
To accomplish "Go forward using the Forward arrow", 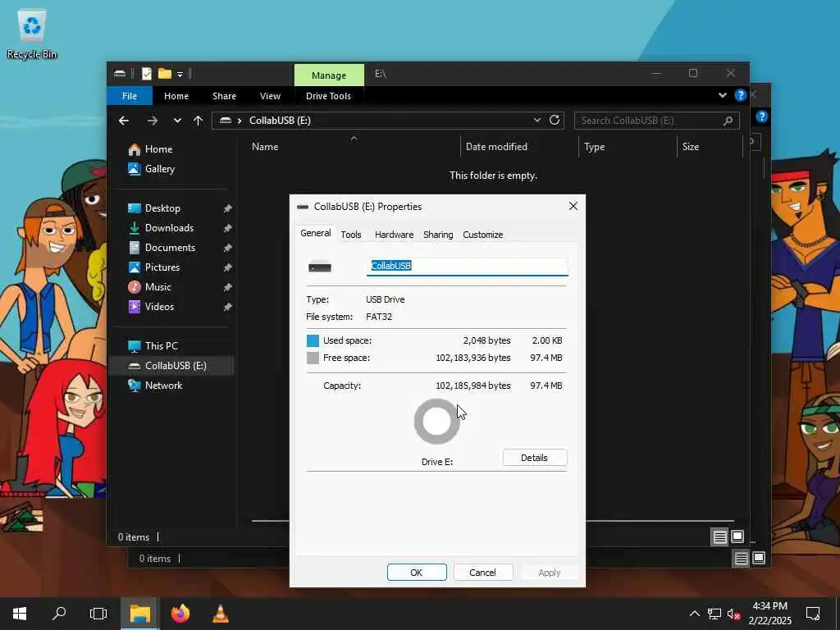I will tap(153, 121).
